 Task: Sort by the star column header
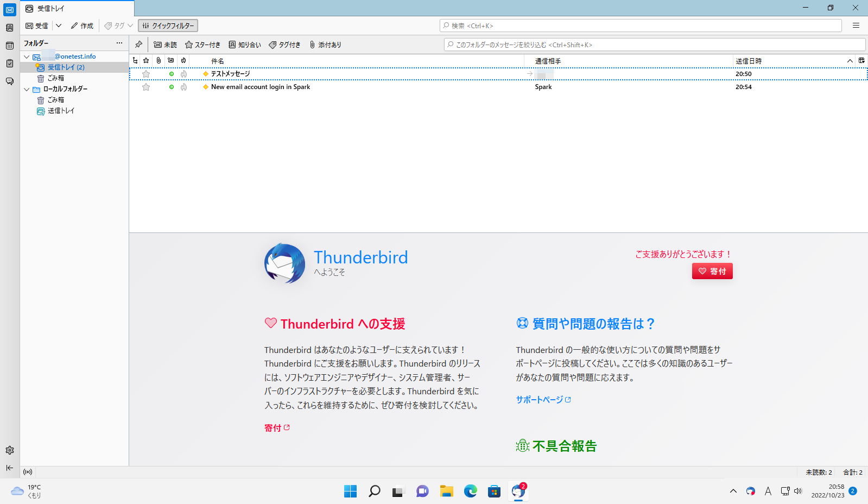click(x=146, y=60)
